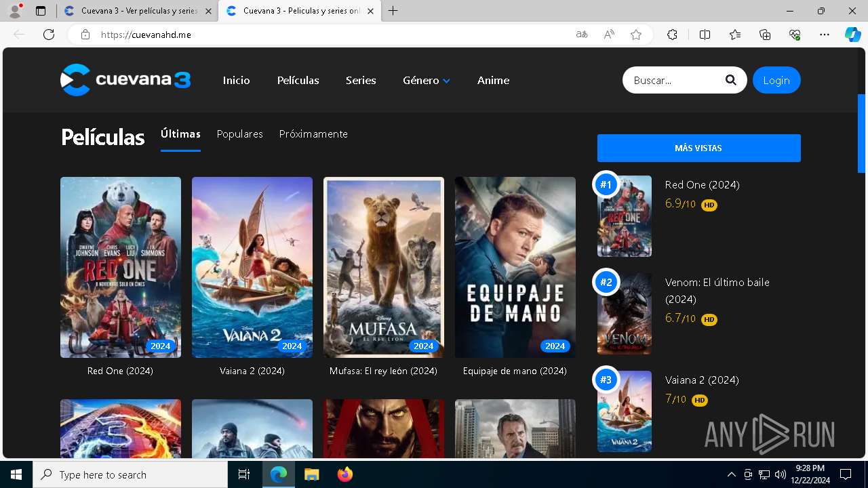The image size is (868, 488).
Task: Open the Red One (2024) title link
Action: 120,371
